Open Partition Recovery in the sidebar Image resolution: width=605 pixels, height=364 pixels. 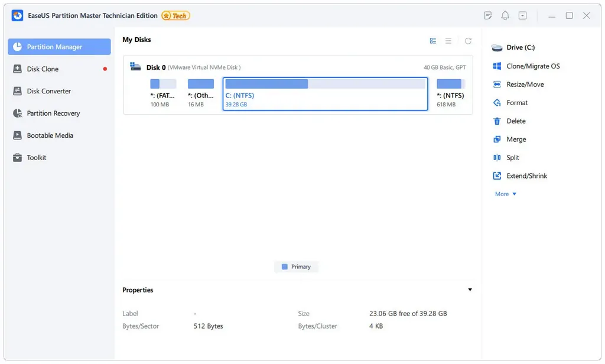[x=59, y=113]
